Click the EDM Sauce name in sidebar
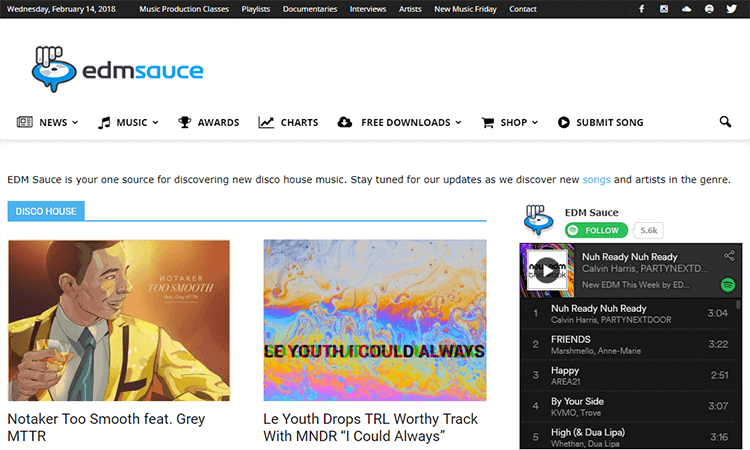 (591, 212)
